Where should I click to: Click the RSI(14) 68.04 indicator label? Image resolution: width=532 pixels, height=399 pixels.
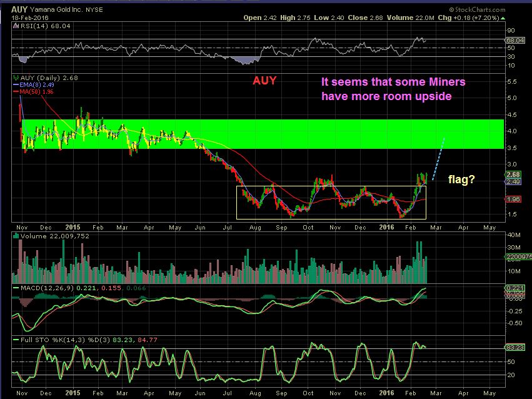45,26
